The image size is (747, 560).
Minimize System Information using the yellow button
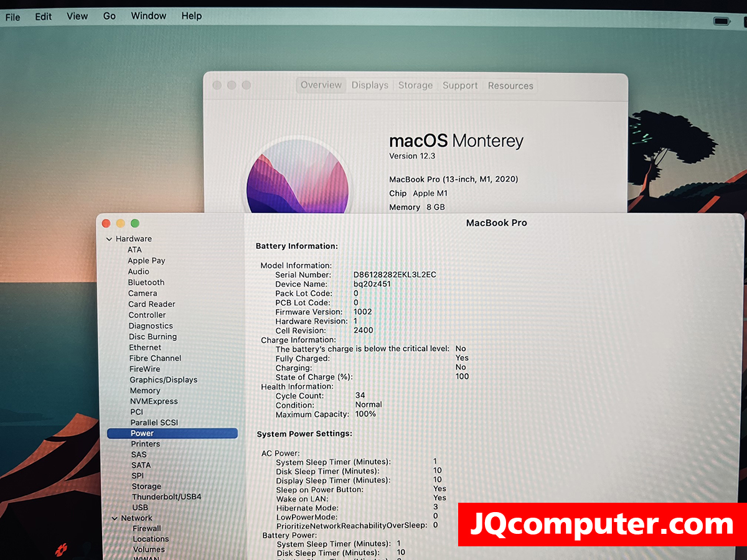[120, 223]
